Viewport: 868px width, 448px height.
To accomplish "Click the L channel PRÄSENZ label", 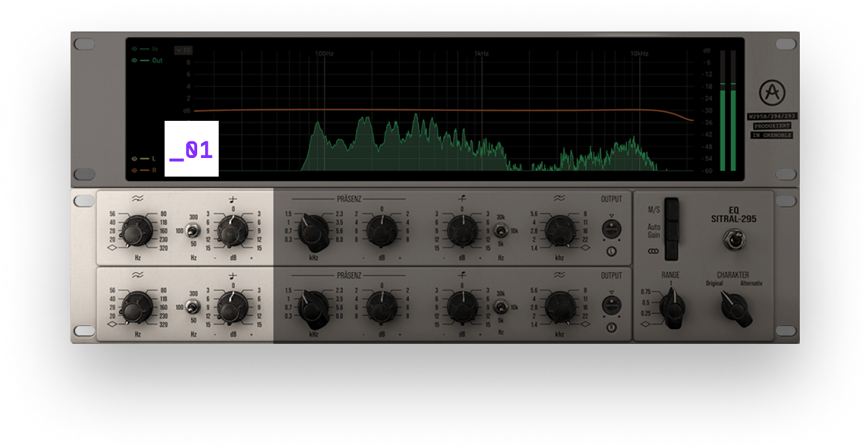I will point(349,199).
